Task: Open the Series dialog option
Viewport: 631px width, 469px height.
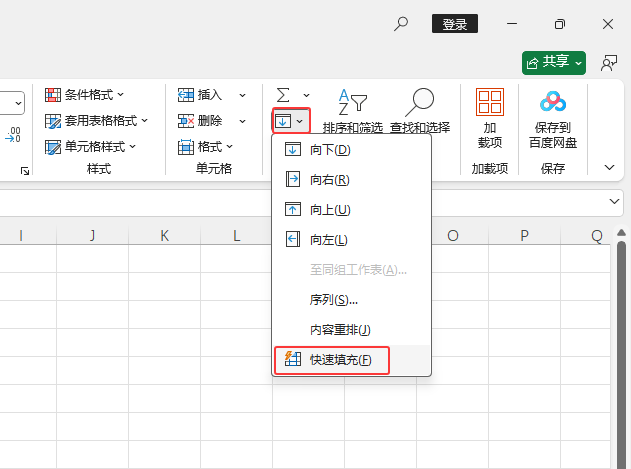Action: [334, 300]
